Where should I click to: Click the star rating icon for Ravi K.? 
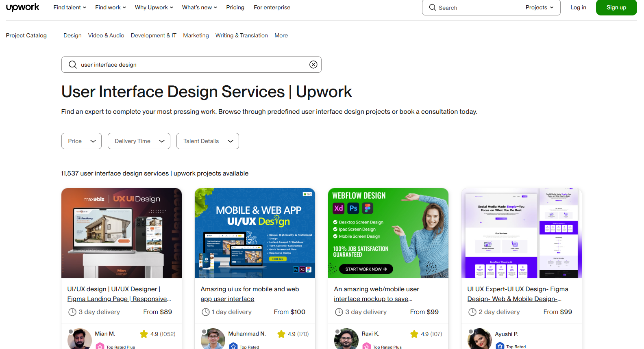point(414,334)
